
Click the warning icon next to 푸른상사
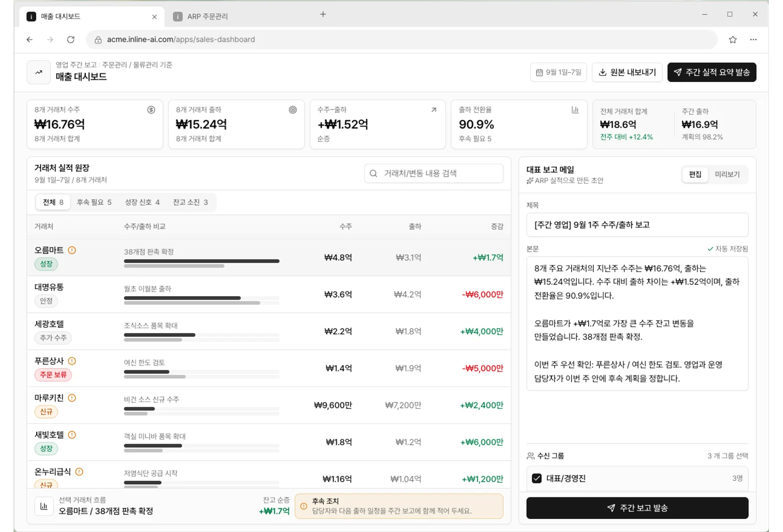pyautogui.click(x=72, y=361)
